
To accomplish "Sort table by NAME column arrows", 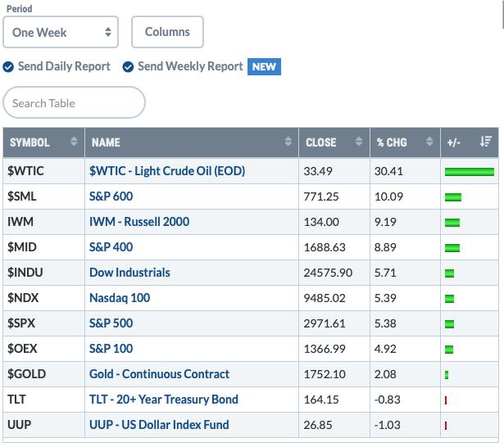I will click(x=288, y=142).
